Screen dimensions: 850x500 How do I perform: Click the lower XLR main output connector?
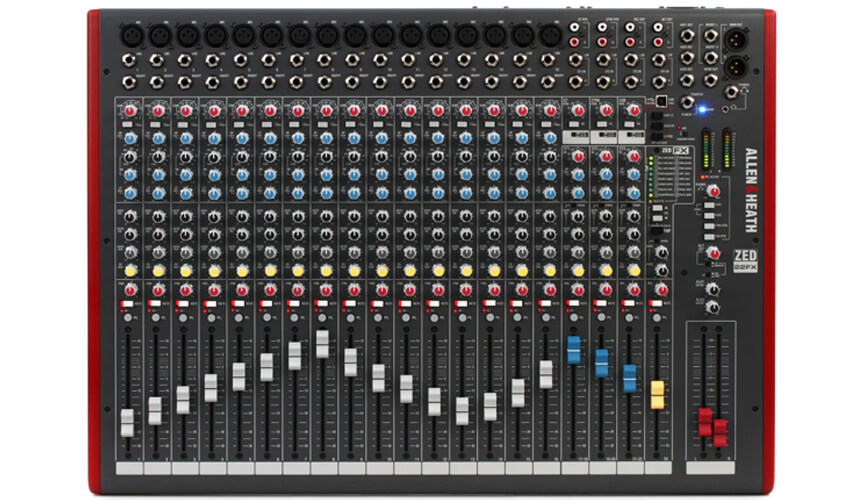pos(736,67)
